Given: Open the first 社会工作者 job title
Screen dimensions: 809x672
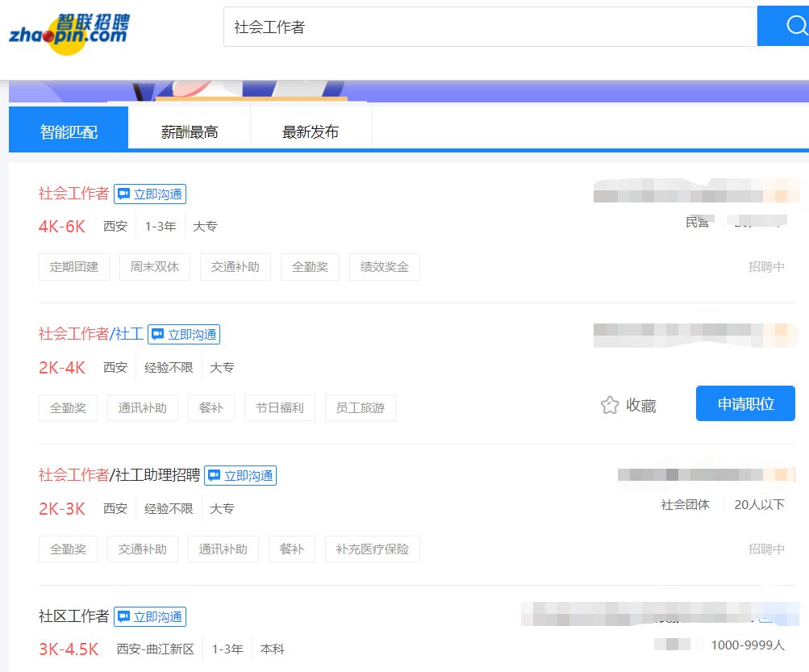Looking at the screenshot, I should pos(73,194).
